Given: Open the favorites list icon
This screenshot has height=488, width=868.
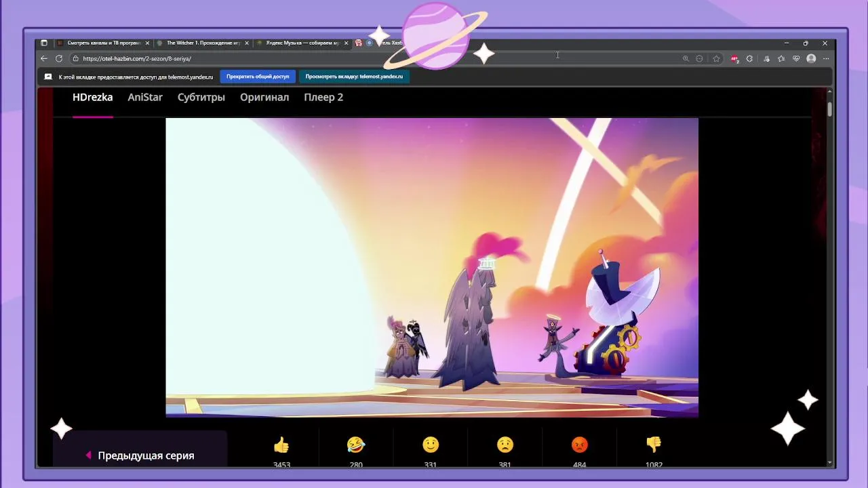Looking at the screenshot, I should [x=781, y=59].
